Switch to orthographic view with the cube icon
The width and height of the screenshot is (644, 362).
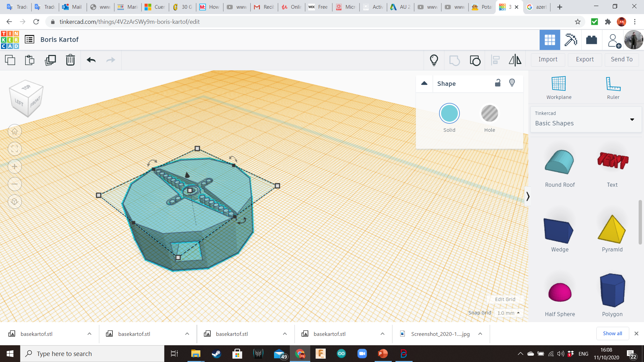point(15,201)
